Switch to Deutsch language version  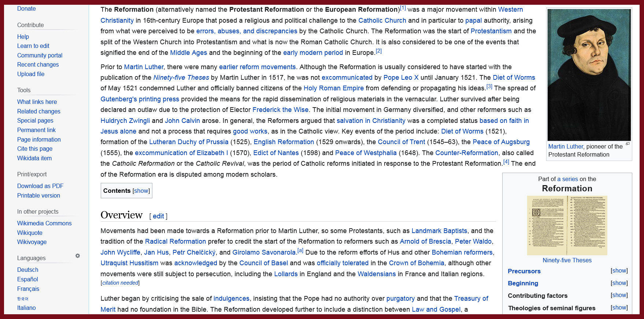click(x=28, y=270)
